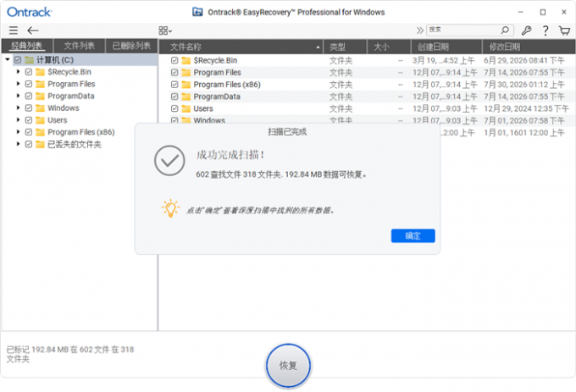
Task: Select $Recycle.Bin folder icon in file list
Action: (186, 61)
